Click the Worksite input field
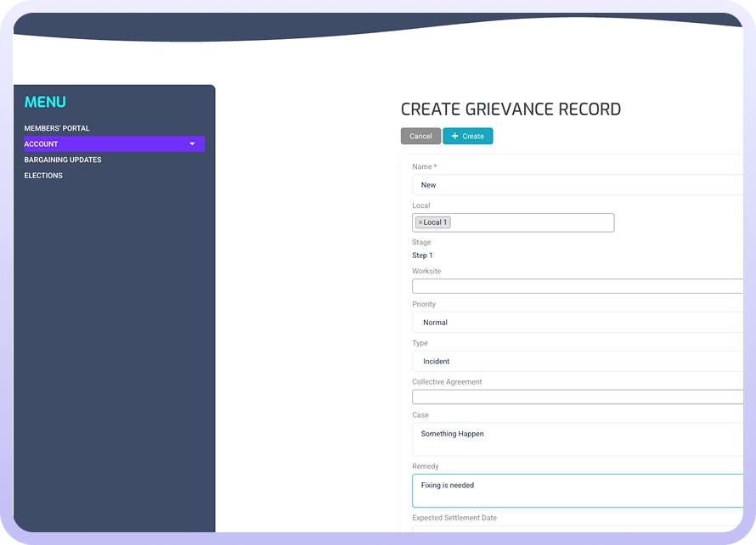Screen dimensions: 756x545 [x=578, y=286]
